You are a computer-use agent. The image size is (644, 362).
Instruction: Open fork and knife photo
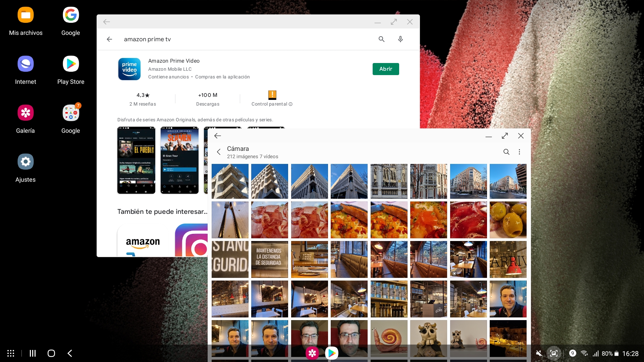[x=230, y=220]
